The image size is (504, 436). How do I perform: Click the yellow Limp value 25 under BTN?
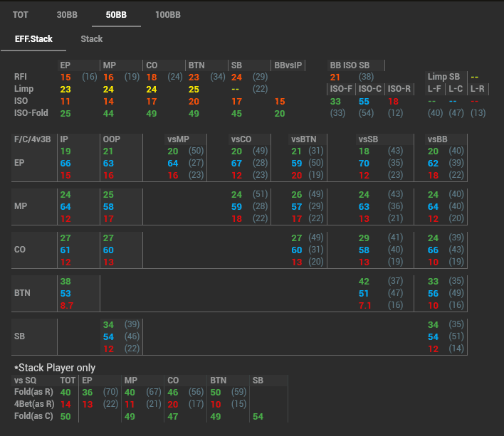pyautogui.click(x=194, y=90)
